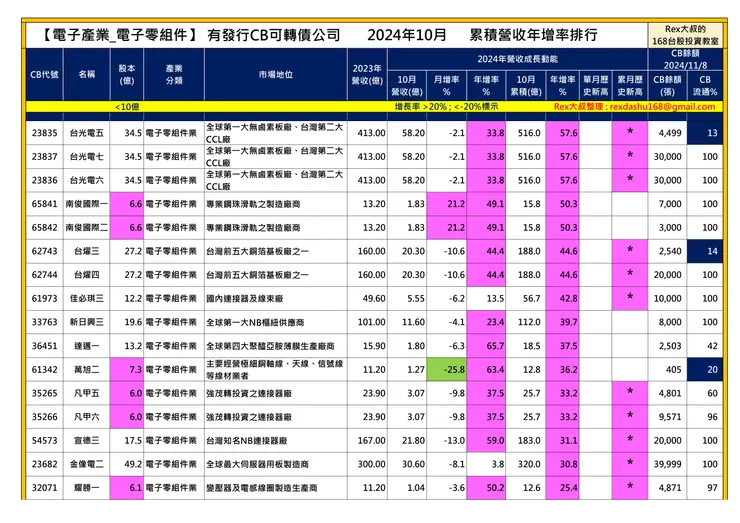Select the name 耀勝一

(x=87, y=488)
